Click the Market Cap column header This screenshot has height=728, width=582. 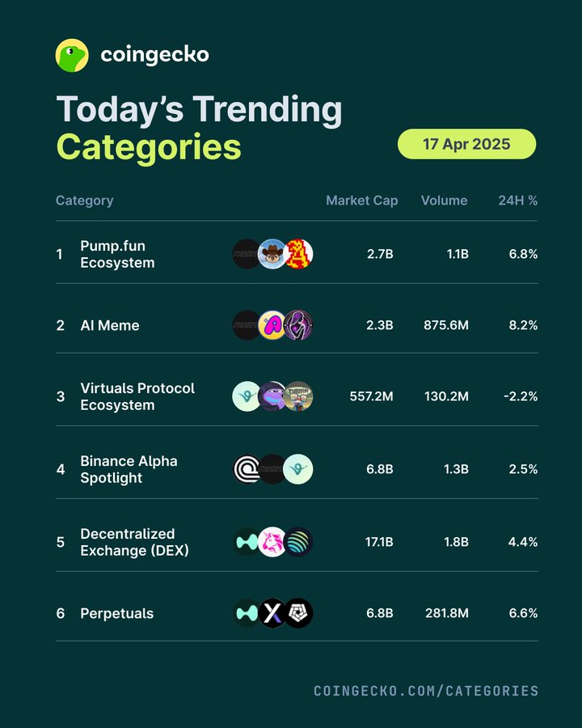[362, 201]
